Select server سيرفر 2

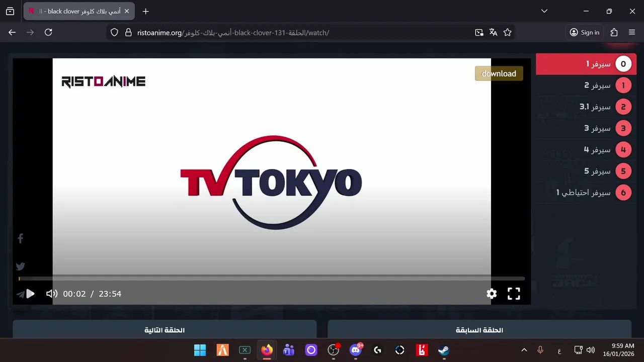click(x=586, y=85)
